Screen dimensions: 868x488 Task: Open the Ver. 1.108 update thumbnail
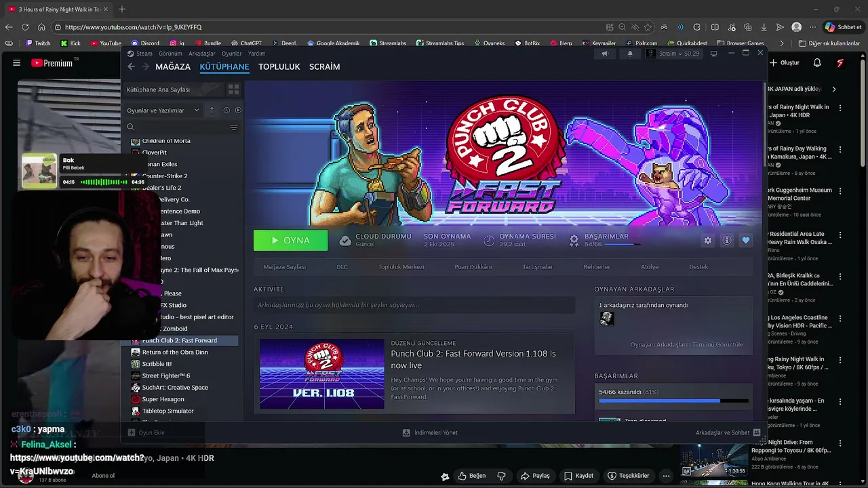322,374
